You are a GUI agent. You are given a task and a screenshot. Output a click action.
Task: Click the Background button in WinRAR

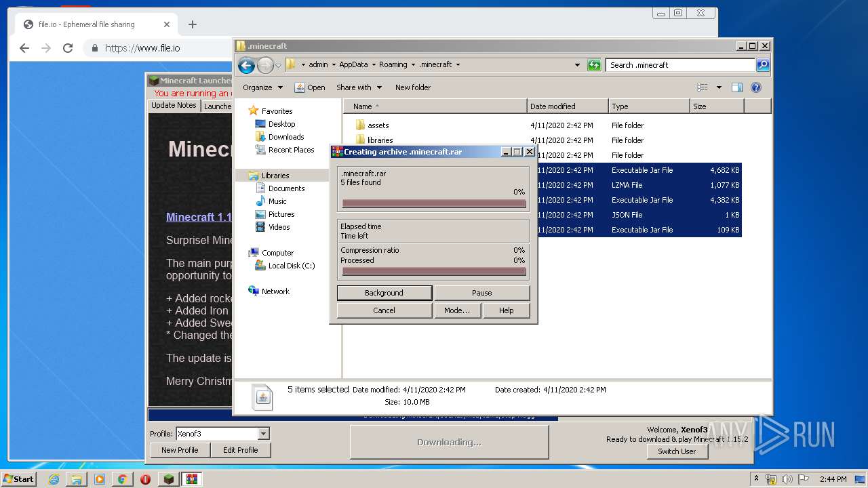384,293
